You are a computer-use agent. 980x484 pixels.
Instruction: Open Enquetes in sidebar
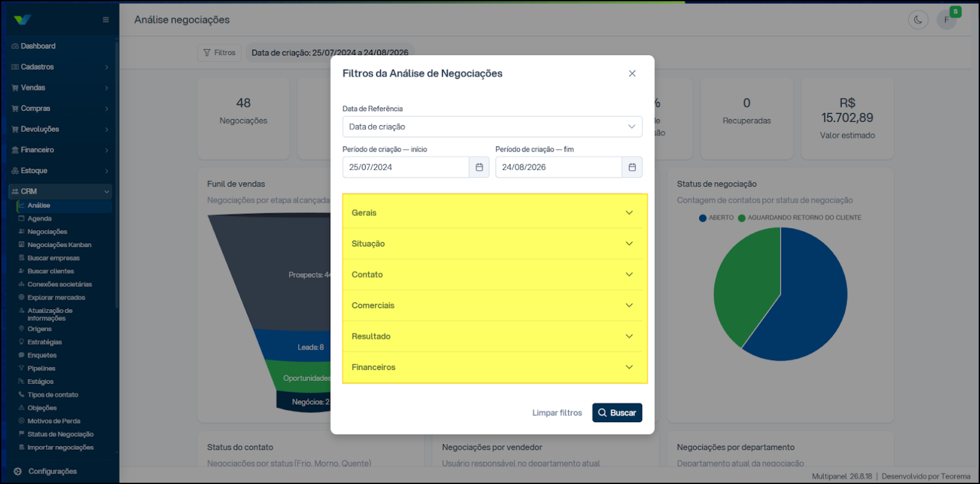[42, 355]
